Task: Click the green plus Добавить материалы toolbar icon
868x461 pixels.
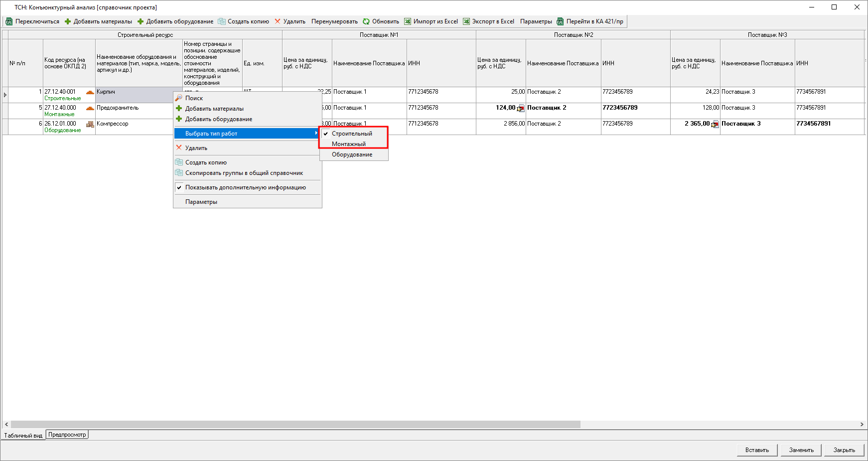Action: point(68,21)
